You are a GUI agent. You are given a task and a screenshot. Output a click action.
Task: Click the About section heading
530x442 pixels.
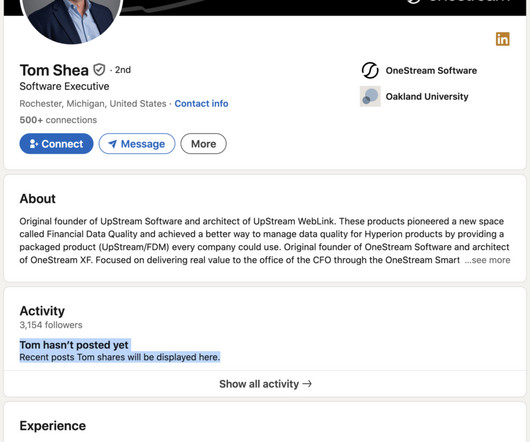(x=38, y=198)
